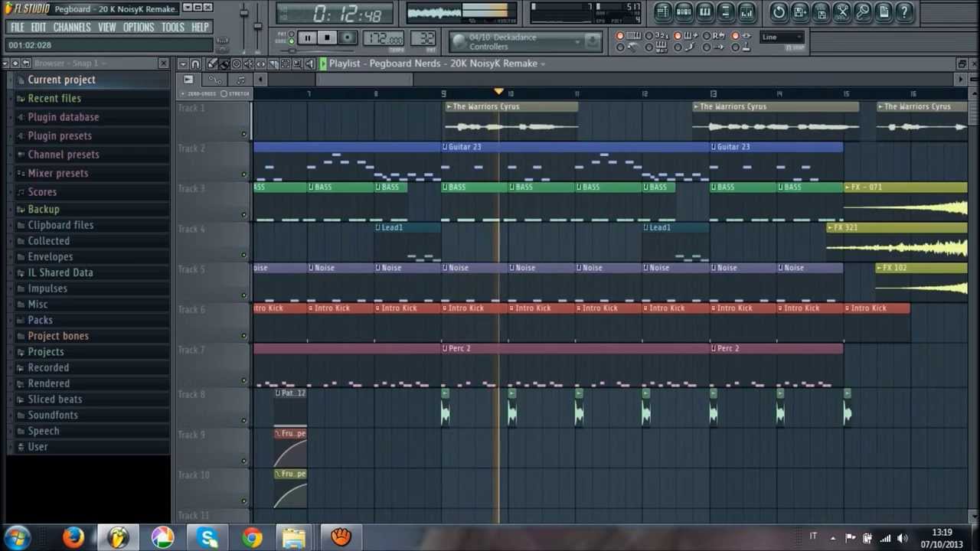Mute Track 1 with its green dot
Image resolution: width=980 pixels, height=551 pixels.
click(244, 134)
